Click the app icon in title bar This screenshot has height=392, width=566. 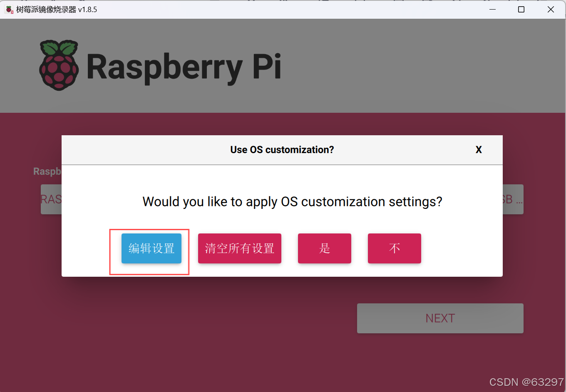(9, 9)
